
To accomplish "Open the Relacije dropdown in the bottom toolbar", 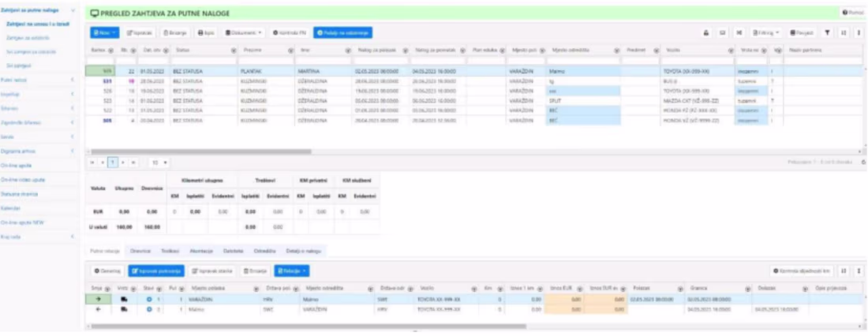I will 292,271.
